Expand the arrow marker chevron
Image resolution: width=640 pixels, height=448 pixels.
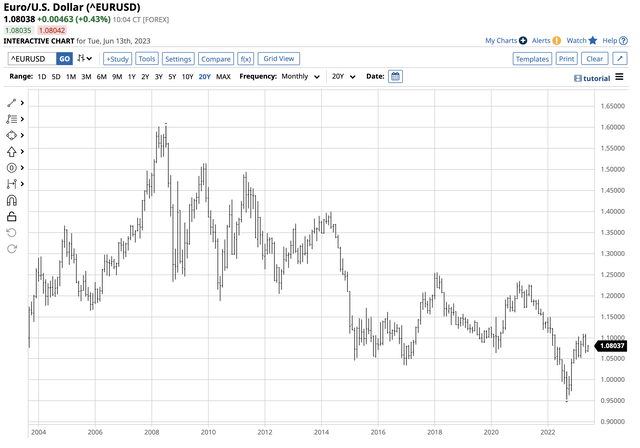pyautogui.click(x=22, y=151)
